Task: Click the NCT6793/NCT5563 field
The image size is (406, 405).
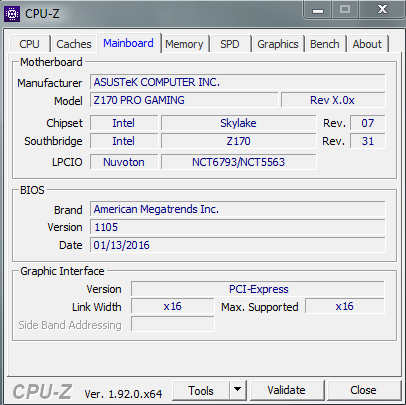Action: pyautogui.click(x=239, y=162)
